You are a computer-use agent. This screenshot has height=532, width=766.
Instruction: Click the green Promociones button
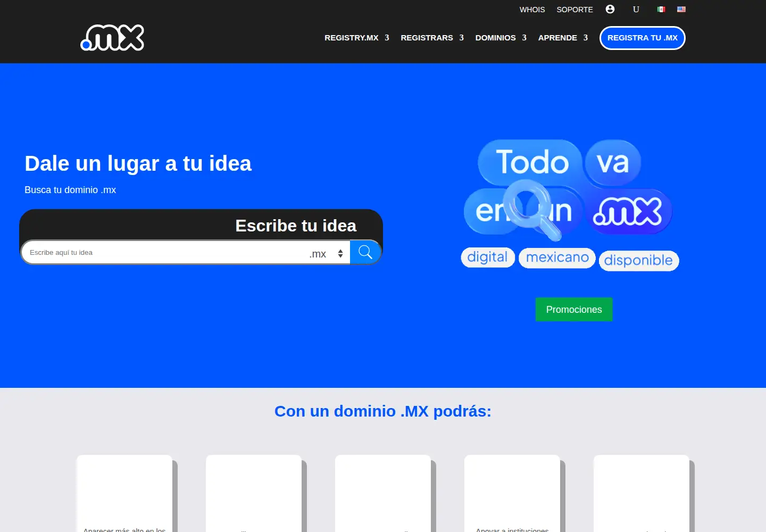click(574, 310)
